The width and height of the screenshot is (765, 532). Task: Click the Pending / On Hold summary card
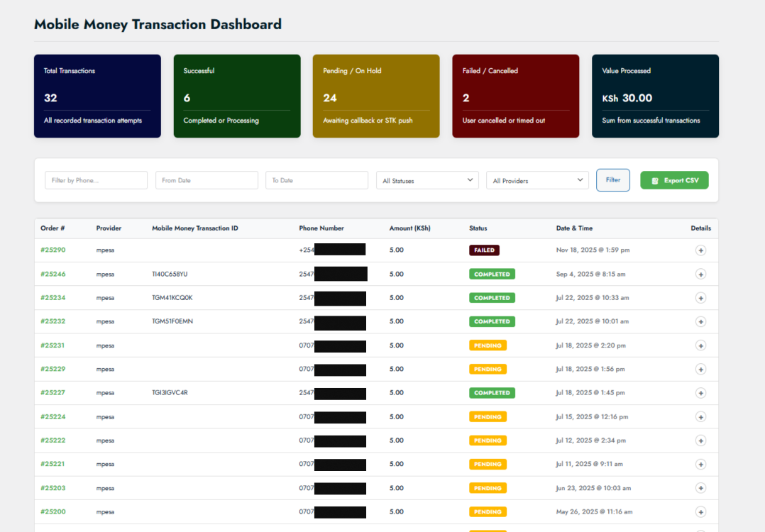(x=376, y=96)
